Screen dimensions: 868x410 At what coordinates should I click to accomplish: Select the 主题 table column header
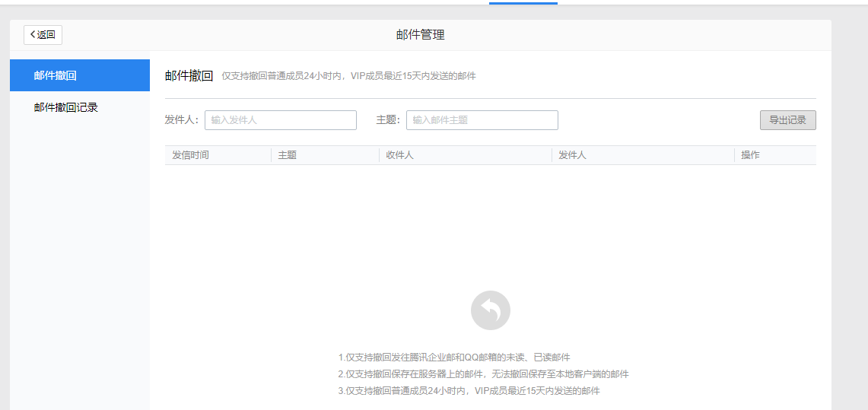click(288, 155)
